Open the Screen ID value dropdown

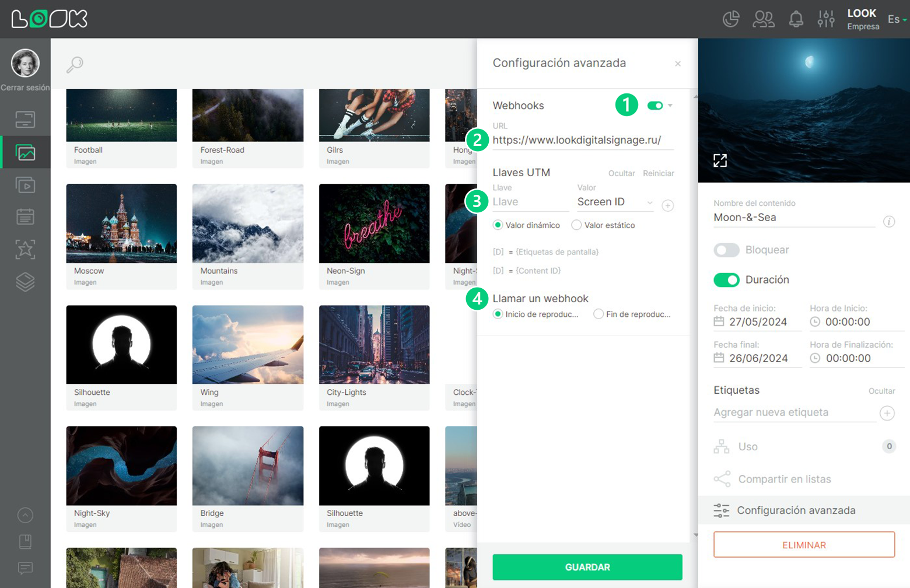tap(615, 202)
